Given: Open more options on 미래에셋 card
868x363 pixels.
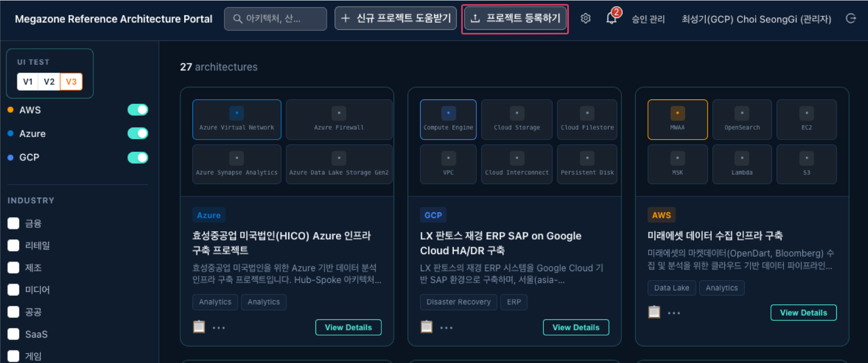Looking at the screenshot, I should pyautogui.click(x=674, y=313).
